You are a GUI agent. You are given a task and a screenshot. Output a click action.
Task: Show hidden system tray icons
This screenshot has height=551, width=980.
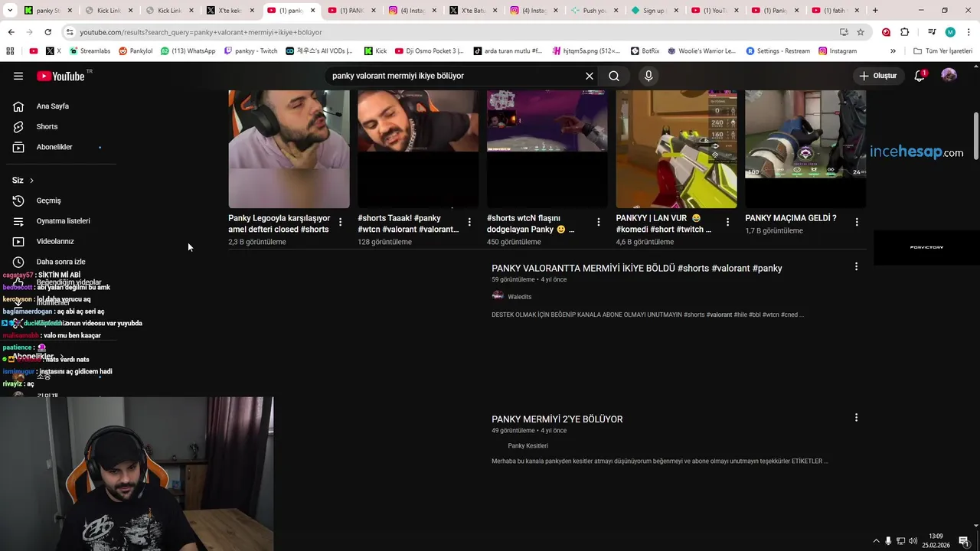876,540
